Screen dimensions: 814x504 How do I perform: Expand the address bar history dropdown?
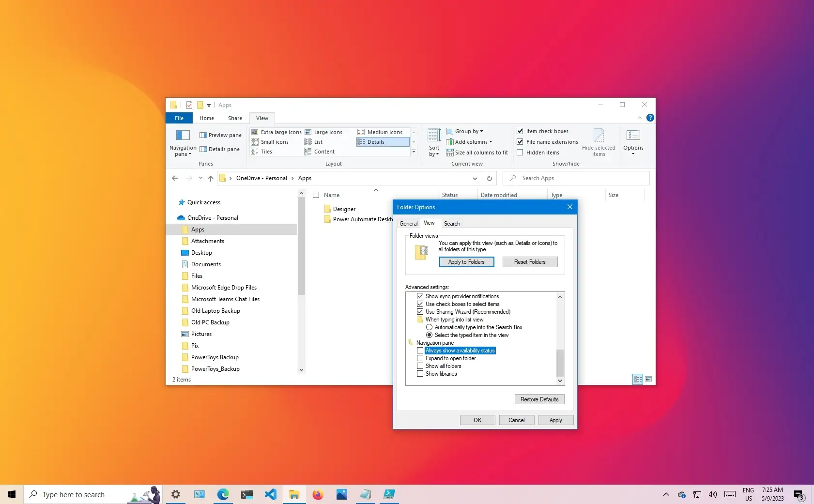point(475,178)
